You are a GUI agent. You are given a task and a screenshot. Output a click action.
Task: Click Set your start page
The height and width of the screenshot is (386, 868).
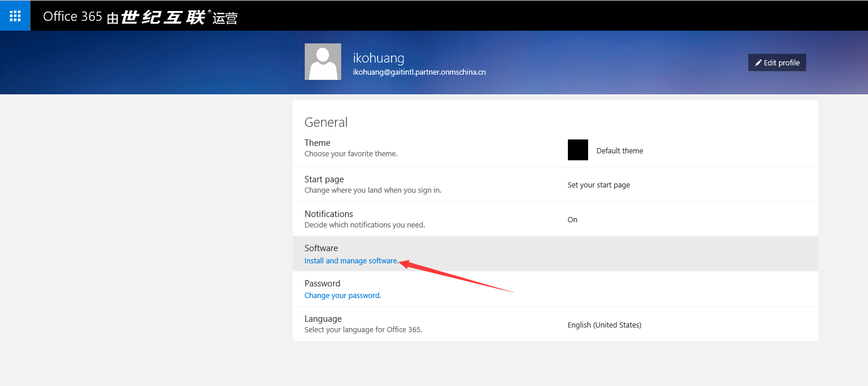coord(599,185)
